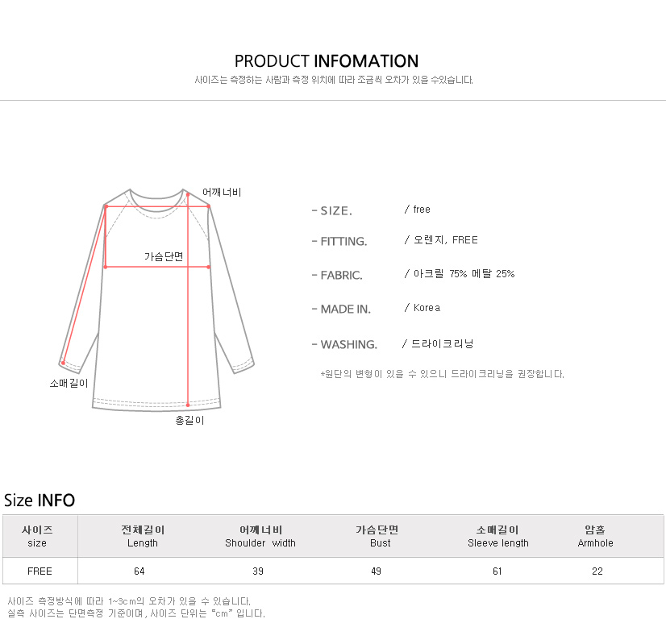Click the 가슴단면 label inside the sweater
The image size is (666, 644).
tap(164, 256)
